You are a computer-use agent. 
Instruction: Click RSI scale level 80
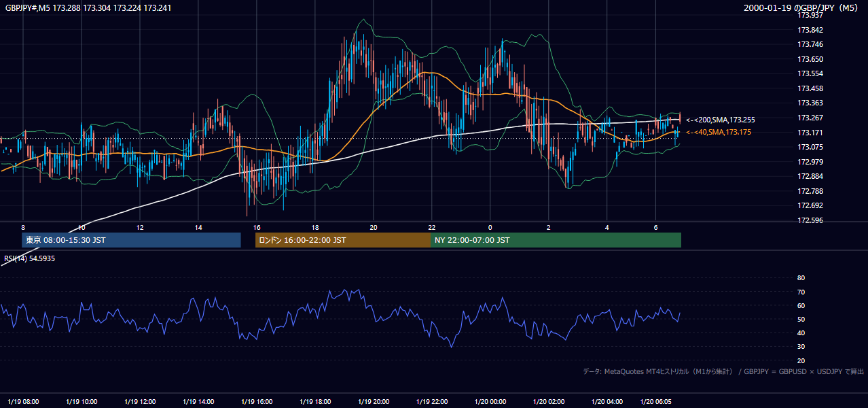801,278
